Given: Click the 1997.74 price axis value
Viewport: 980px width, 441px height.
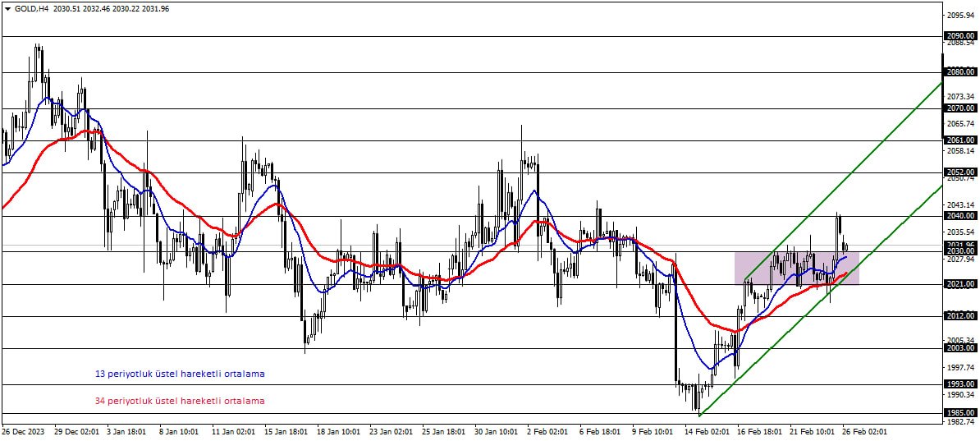Looking at the screenshot, I should coord(961,368).
